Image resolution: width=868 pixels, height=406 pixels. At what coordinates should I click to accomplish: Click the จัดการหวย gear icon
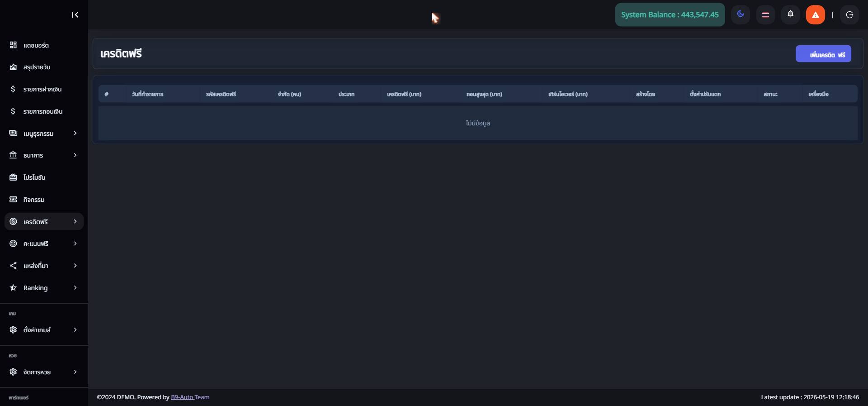click(x=13, y=372)
